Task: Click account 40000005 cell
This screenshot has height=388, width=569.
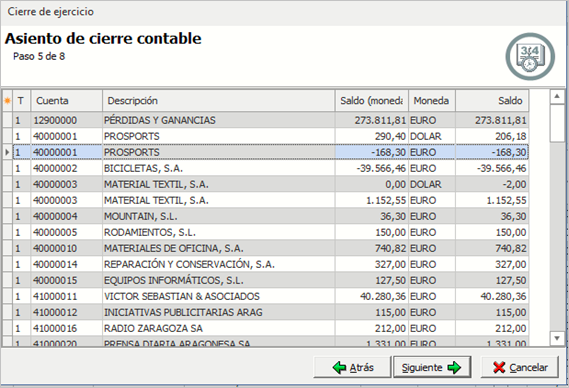Action: [67, 232]
